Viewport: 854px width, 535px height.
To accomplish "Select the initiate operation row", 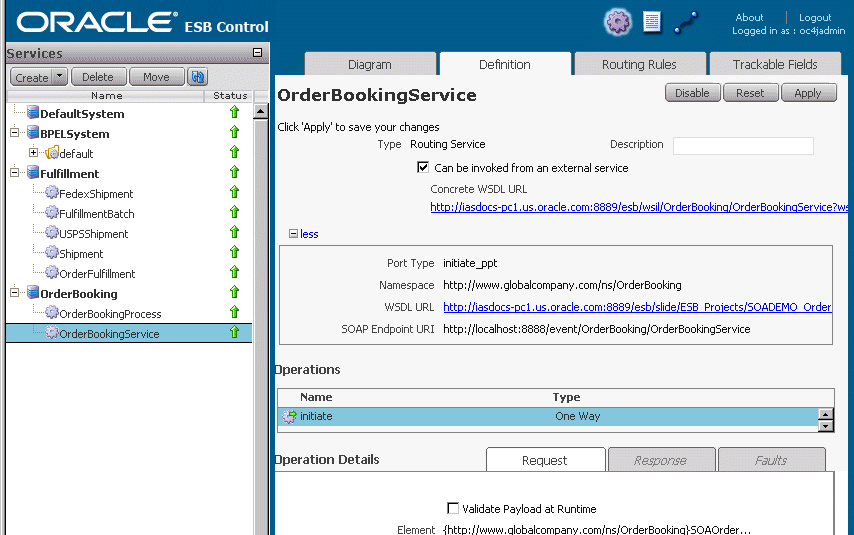I will pos(548,416).
